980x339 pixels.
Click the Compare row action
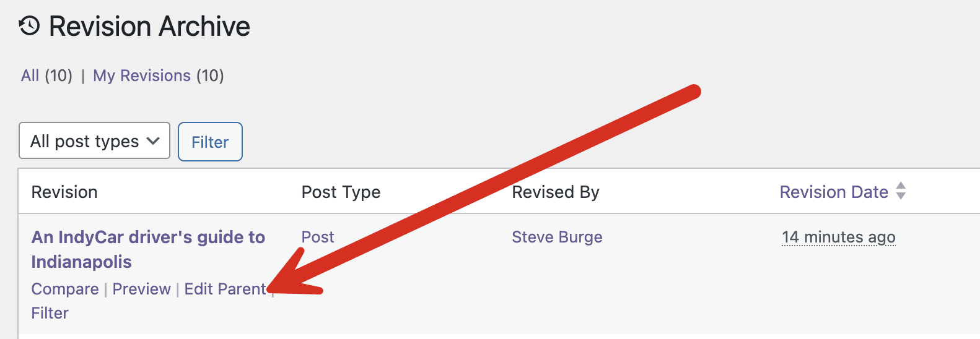tap(65, 289)
